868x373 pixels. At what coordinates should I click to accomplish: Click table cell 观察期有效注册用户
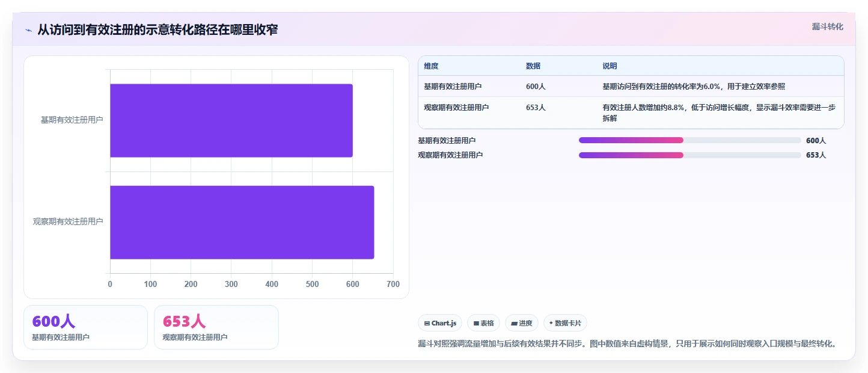pyautogui.click(x=456, y=108)
